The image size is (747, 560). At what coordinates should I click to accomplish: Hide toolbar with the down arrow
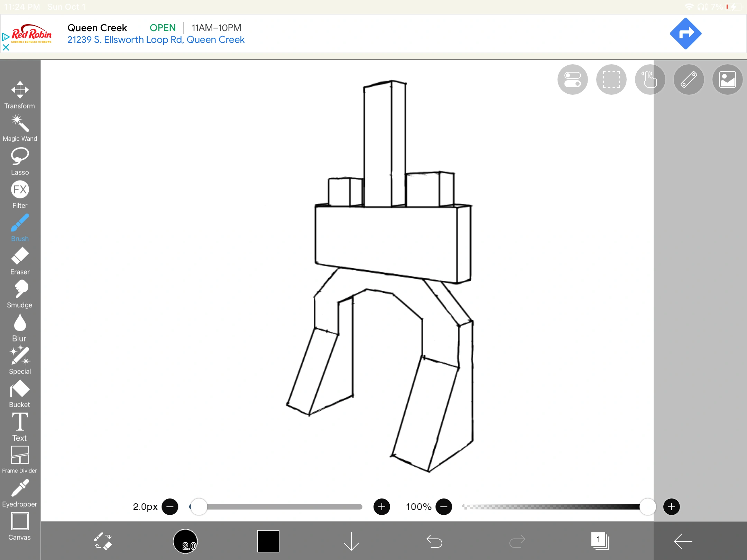pyautogui.click(x=351, y=541)
